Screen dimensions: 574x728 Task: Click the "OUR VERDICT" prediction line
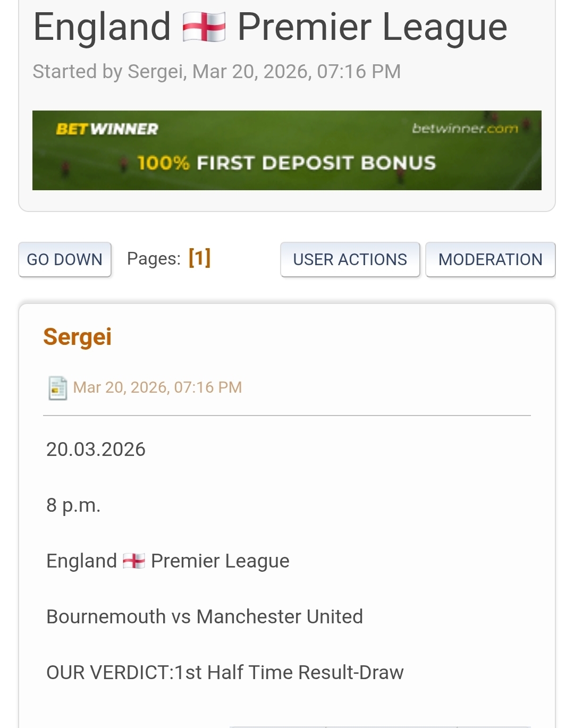pos(225,673)
